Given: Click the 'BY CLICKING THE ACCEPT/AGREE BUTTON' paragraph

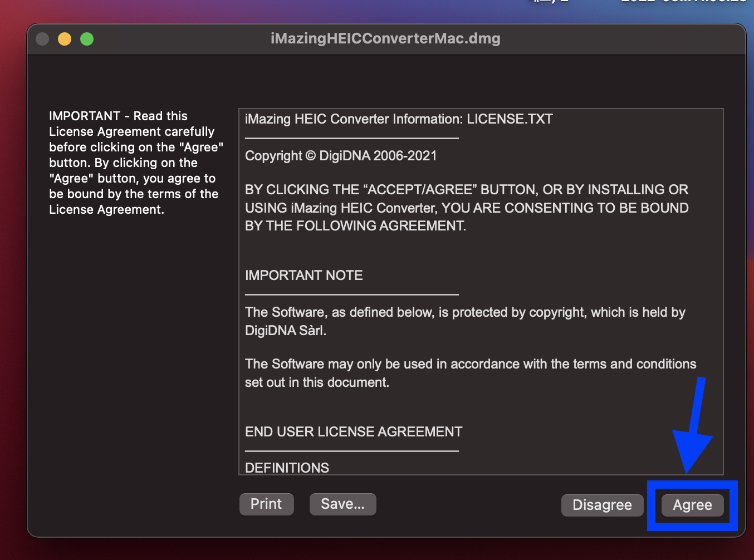Looking at the screenshot, I should [467, 208].
